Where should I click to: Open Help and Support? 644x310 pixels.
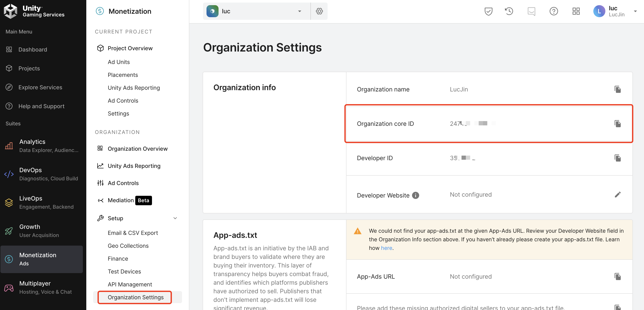pos(41,106)
